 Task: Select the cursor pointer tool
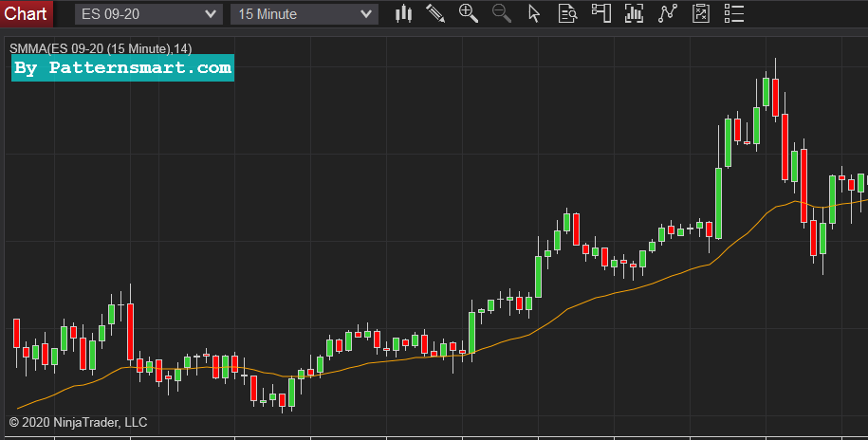tap(534, 13)
